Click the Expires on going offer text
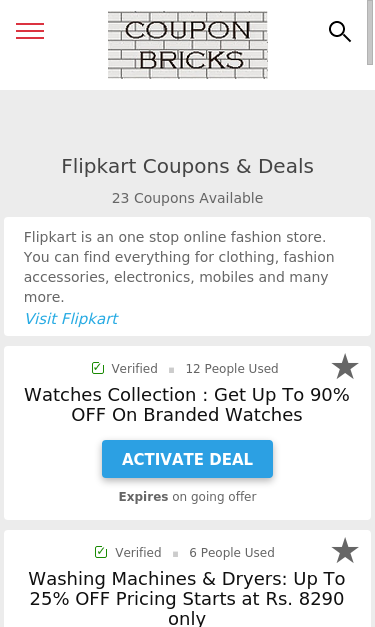375x627 pixels. click(x=188, y=497)
